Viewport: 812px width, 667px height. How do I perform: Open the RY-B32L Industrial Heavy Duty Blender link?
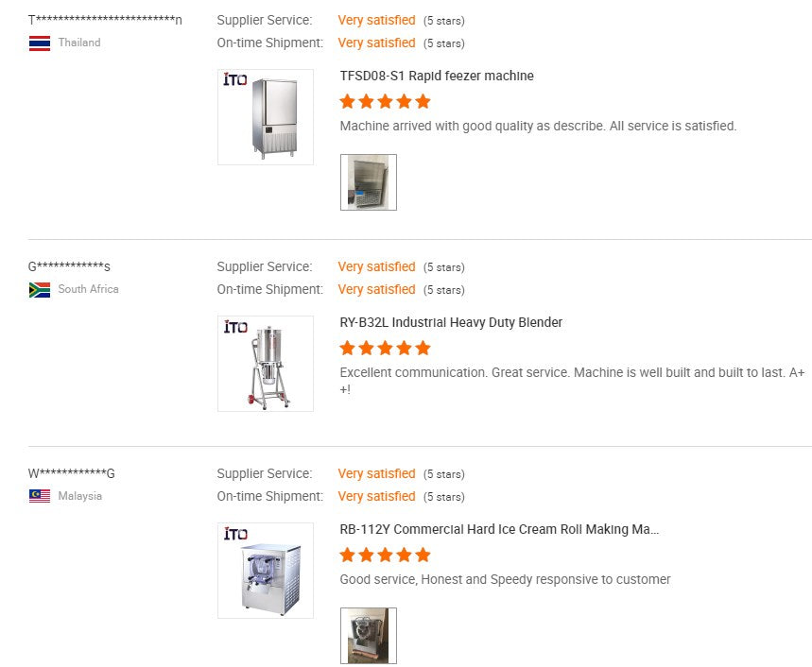point(451,322)
